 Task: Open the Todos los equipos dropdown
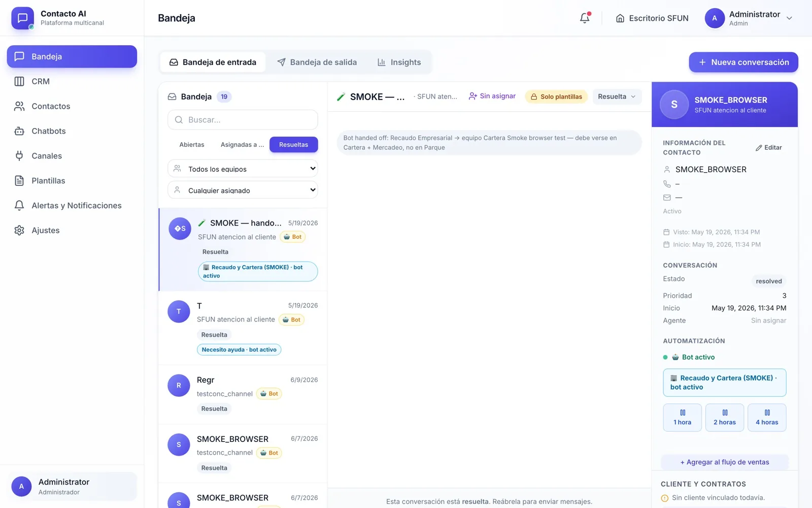[243, 169]
